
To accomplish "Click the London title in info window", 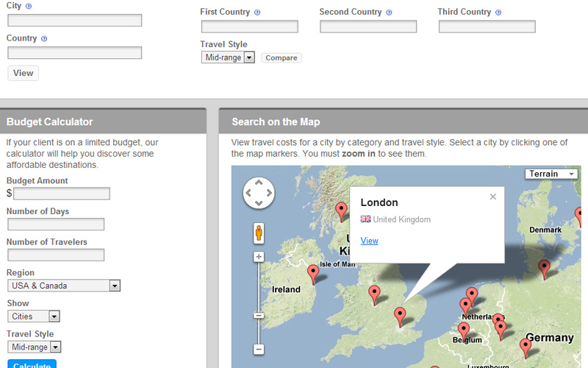I will click(x=379, y=203).
